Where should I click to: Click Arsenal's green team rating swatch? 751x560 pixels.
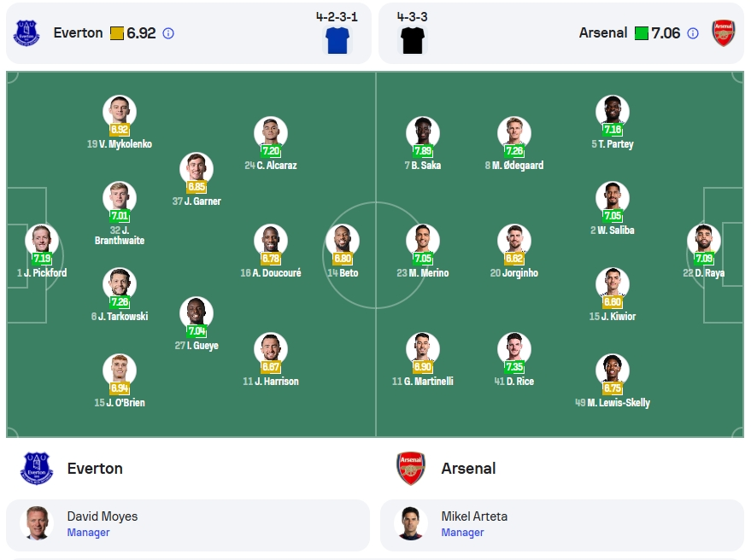point(642,33)
